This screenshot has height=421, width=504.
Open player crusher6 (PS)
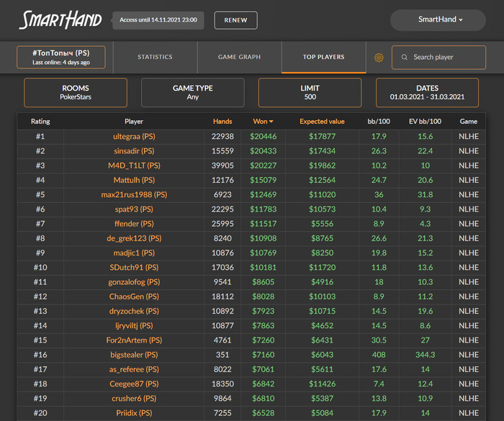click(134, 399)
